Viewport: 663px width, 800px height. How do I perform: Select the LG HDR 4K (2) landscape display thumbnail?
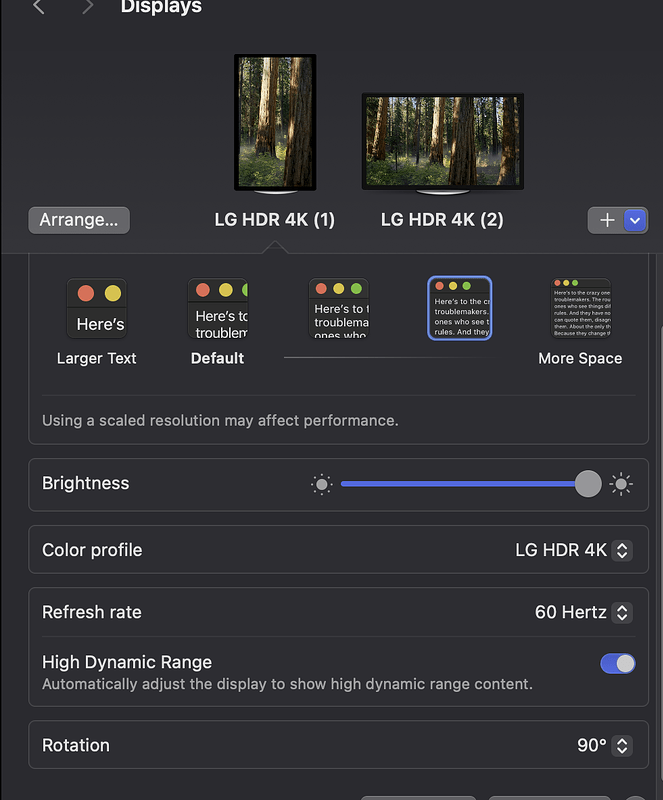point(443,142)
